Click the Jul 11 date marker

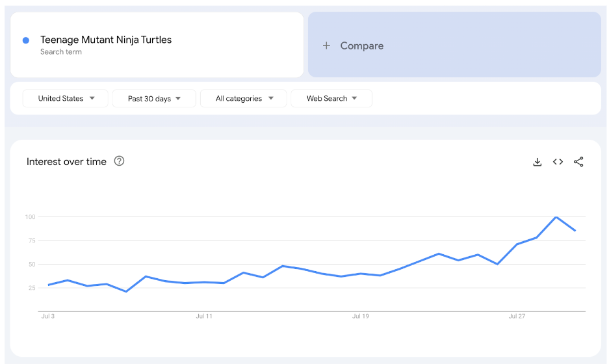204,317
